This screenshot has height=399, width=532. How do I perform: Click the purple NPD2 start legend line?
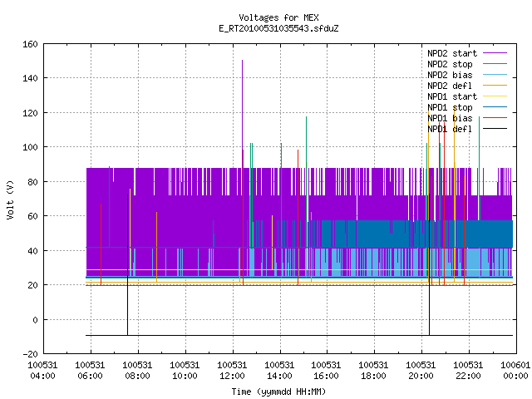click(495, 53)
